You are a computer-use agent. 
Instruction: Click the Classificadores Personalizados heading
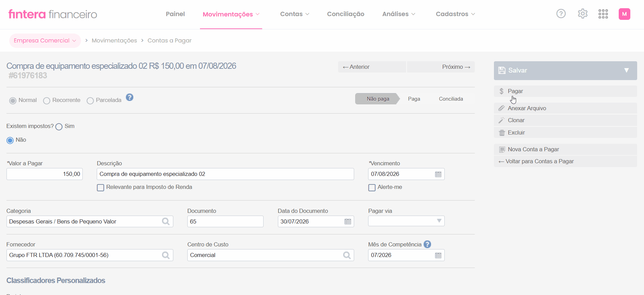[56, 280]
